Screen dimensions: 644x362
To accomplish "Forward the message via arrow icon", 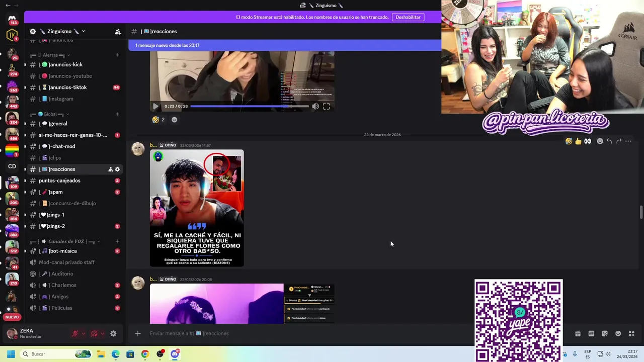I will point(619,141).
